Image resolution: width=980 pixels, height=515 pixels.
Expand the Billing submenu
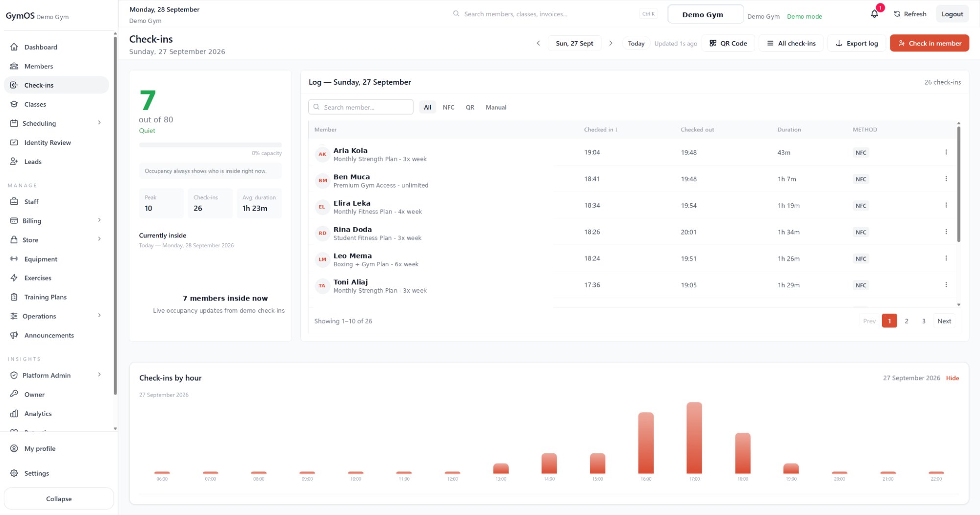tap(99, 220)
